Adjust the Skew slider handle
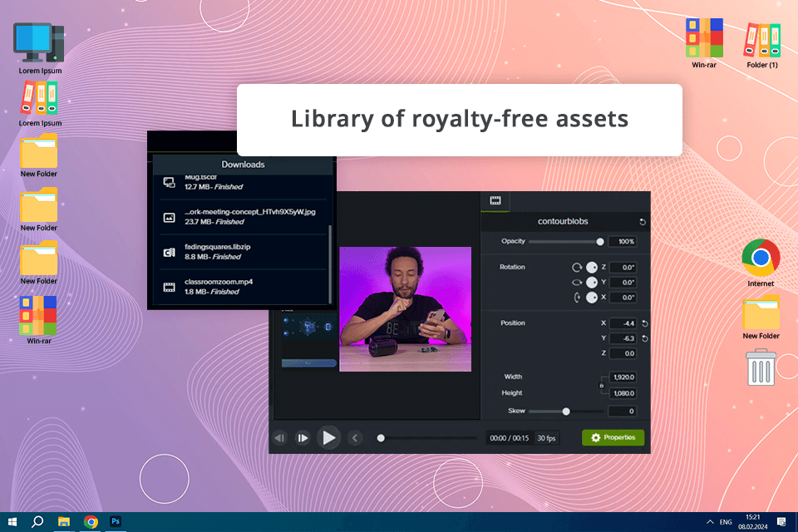This screenshot has width=798, height=532. coord(566,411)
